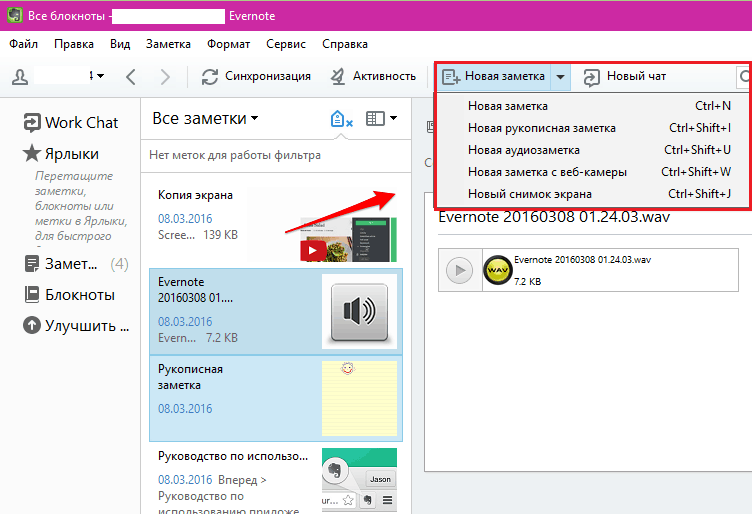Screen dimensions: 752x514
Task: Click note title Evernote 20160308 01.24.03.wav
Action: coord(554,217)
